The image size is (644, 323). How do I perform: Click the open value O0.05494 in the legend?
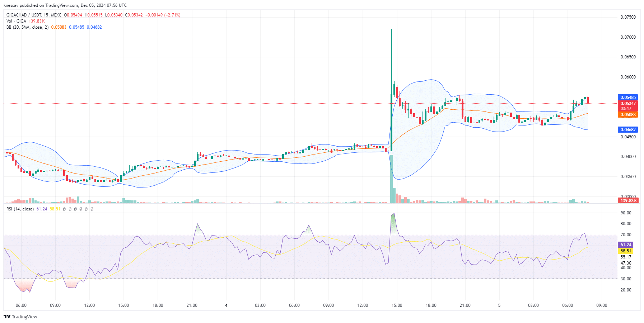[x=73, y=15]
